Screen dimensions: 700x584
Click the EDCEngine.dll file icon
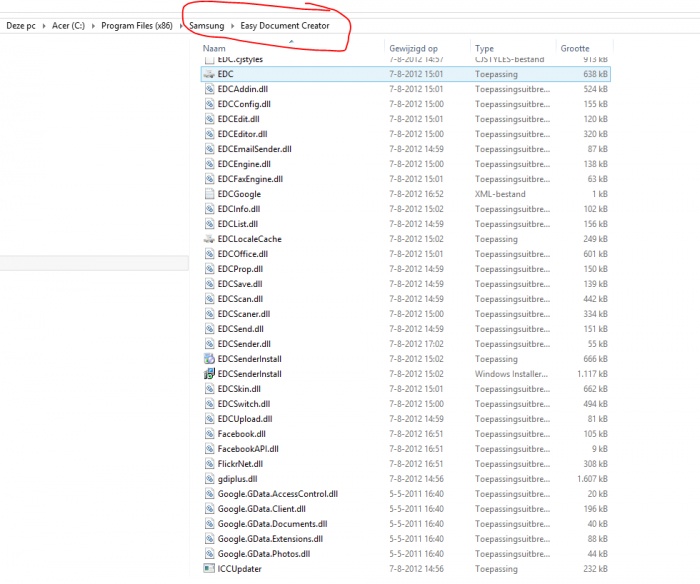(209, 164)
